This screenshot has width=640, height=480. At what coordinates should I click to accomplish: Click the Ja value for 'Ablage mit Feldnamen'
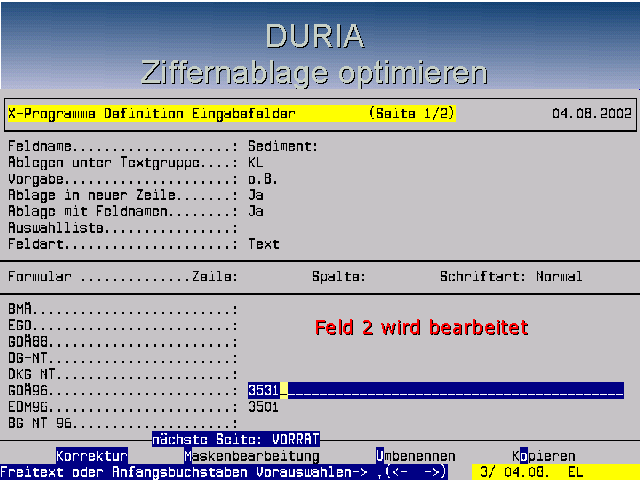point(256,211)
